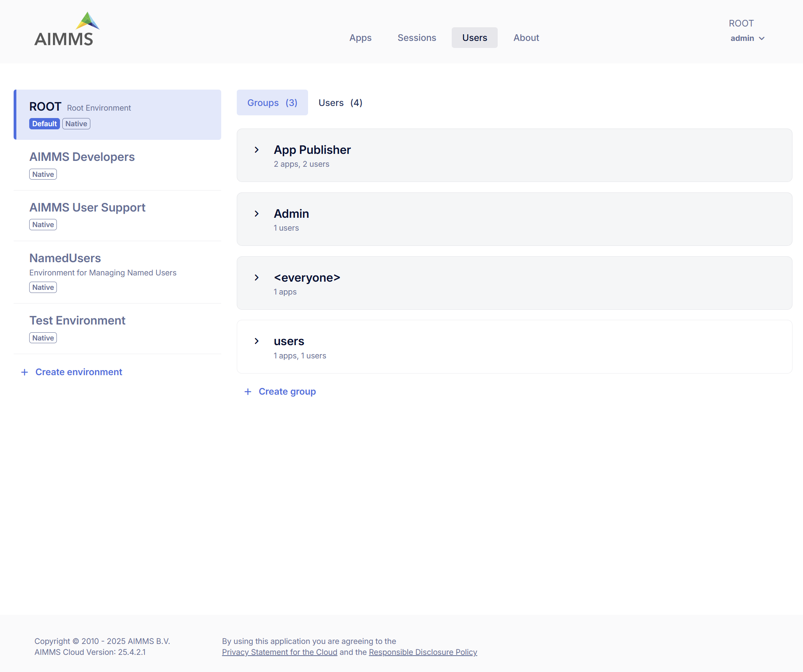Image resolution: width=803 pixels, height=672 pixels.
Task: Select the ROOT environment
Action: (118, 115)
